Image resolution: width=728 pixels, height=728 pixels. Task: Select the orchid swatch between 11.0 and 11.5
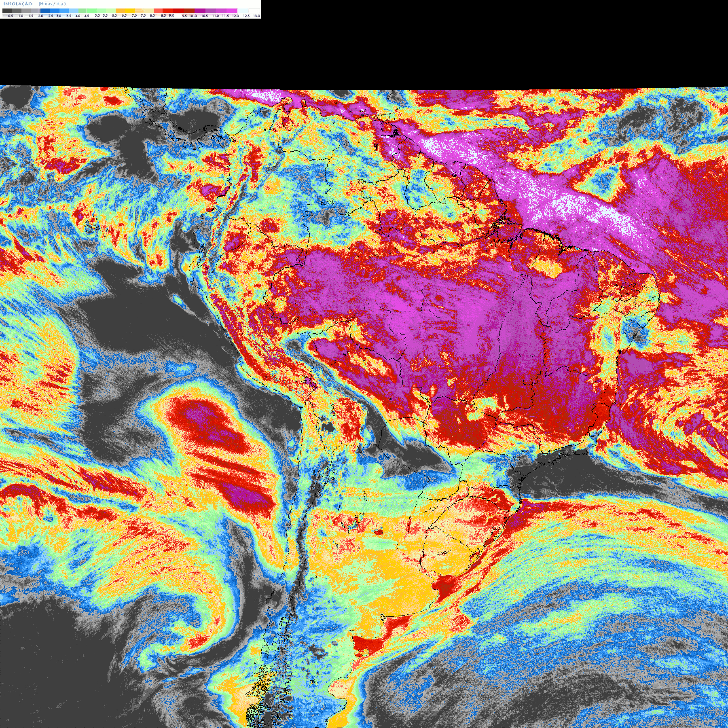(221, 11)
